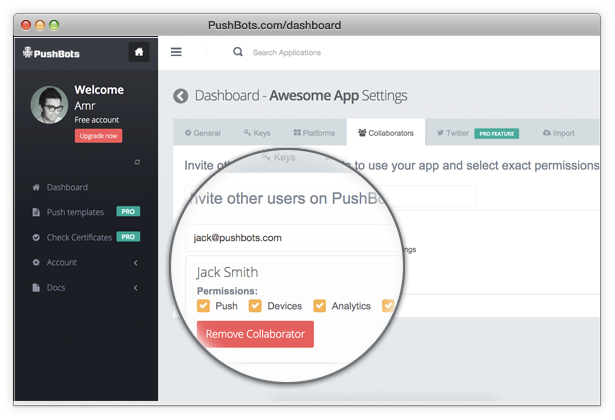Expand the Account submenu chevron
Viewport: 615px width, 420px height.
[136, 263]
